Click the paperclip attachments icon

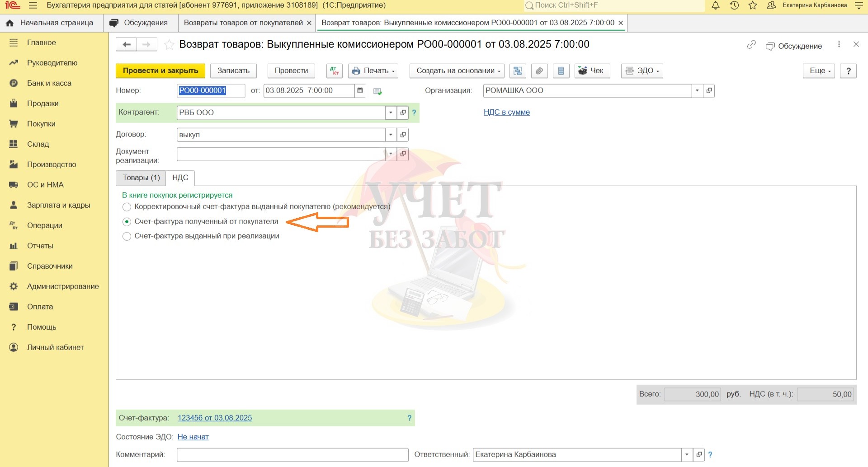539,71
